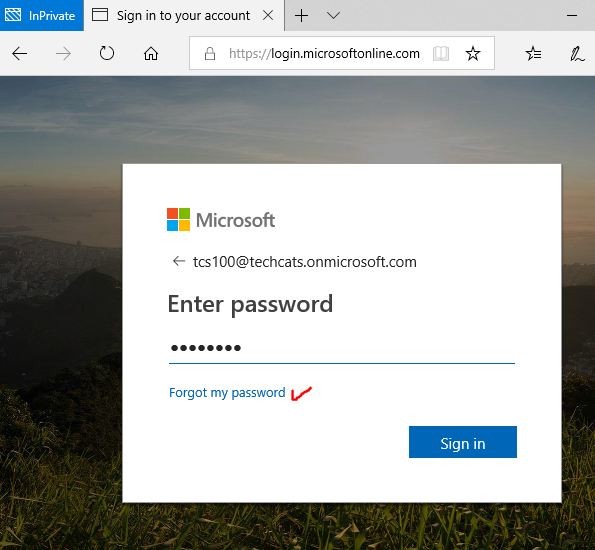Go to the Home page
Image resolution: width=595 pixels, height=550 pixels.
click(151, 54)
